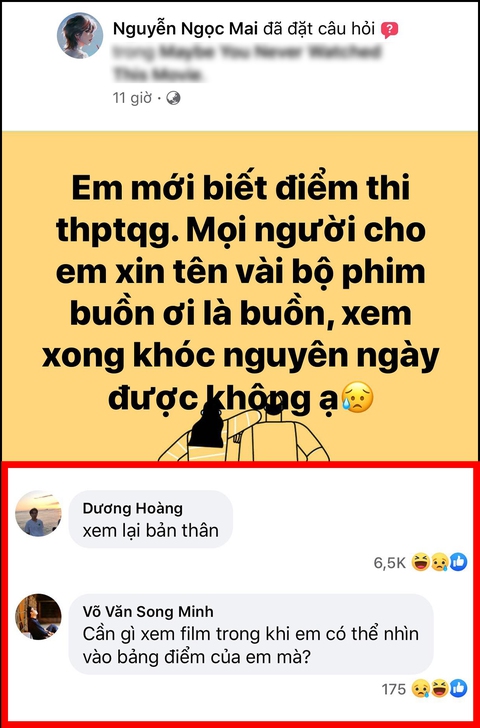Click the sad reaction icon beside 175
The width and height of the screenshot is (480, 728).
420,688
